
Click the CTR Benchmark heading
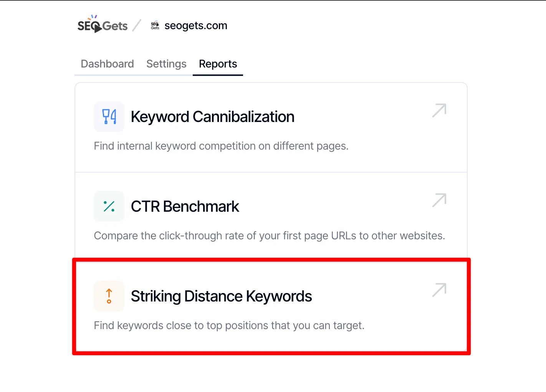coord(185,206)
